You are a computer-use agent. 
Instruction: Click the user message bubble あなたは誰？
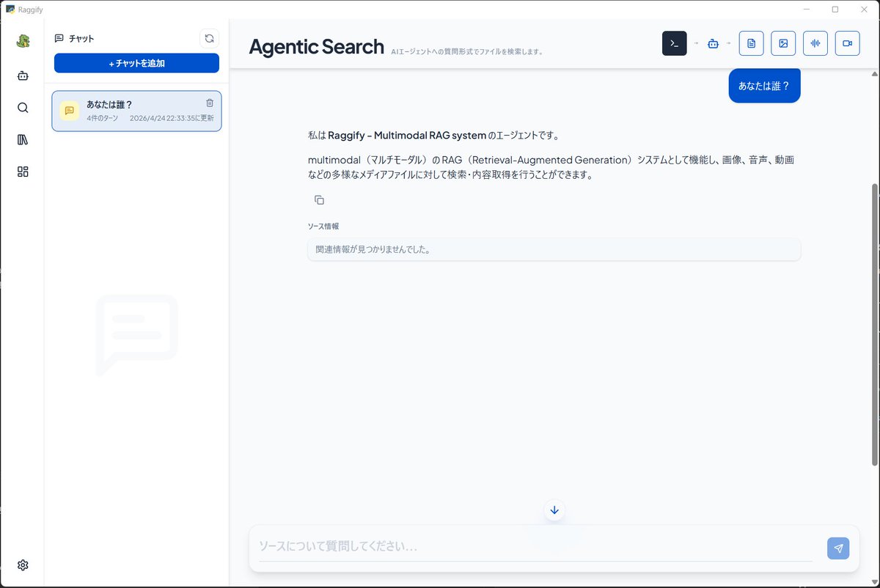pyautogui.click(x=764, y=86)
